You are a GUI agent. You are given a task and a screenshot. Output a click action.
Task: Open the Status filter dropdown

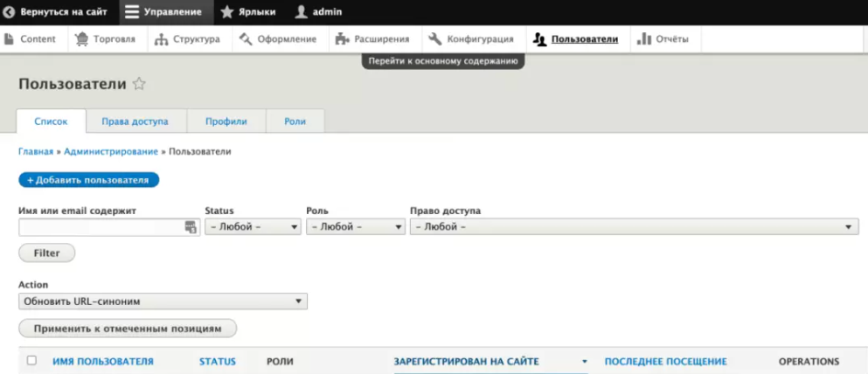[253, 227]
